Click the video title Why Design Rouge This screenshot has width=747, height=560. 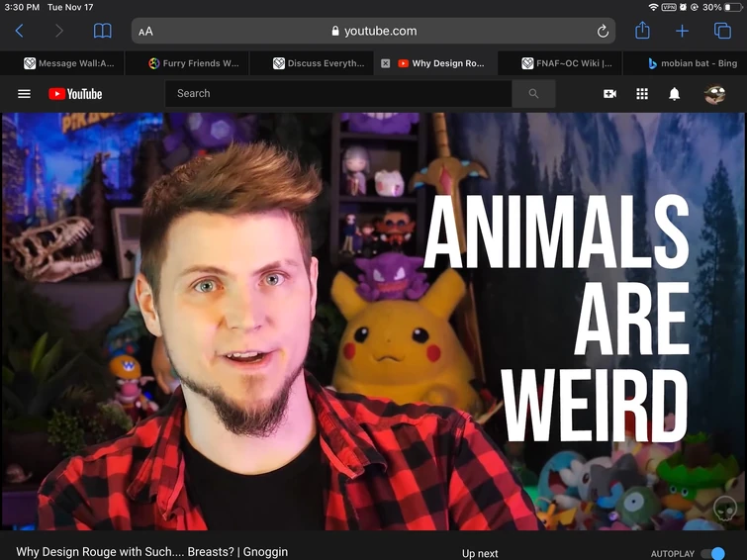(152, 552)
